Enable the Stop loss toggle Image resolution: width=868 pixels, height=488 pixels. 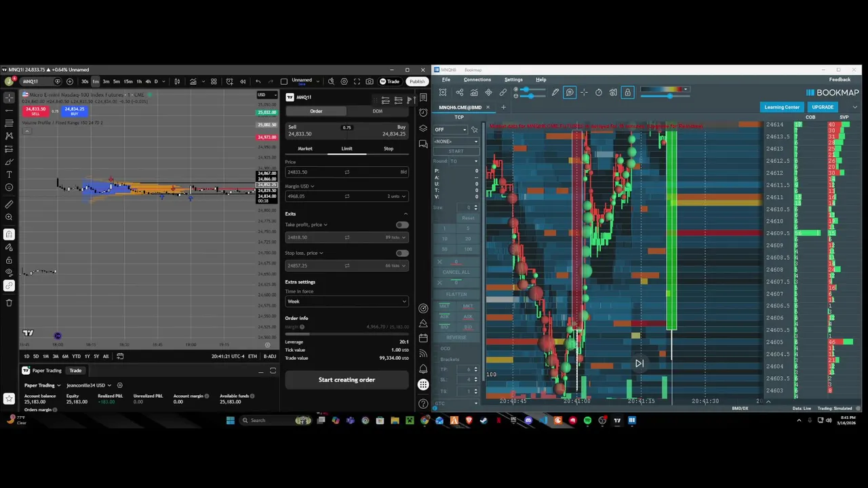tap(402, 253)
